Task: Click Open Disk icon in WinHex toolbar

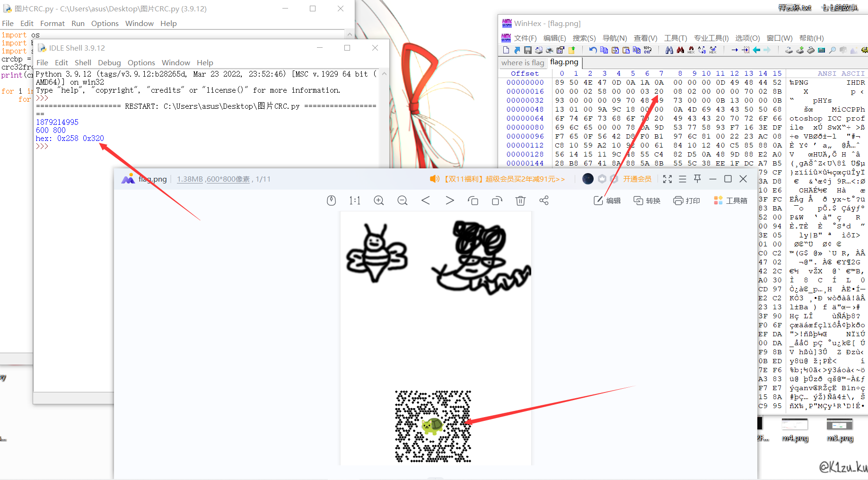Action: point(789,50)
